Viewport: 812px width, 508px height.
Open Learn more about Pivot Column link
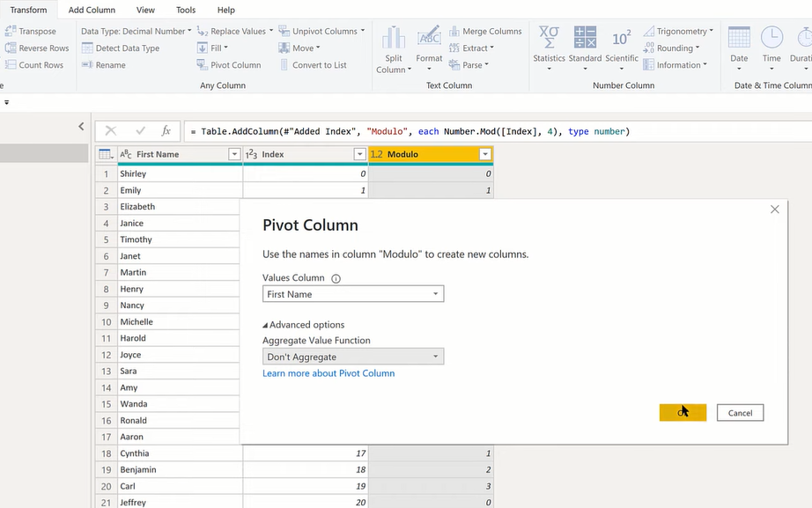[x=328, y=373]
